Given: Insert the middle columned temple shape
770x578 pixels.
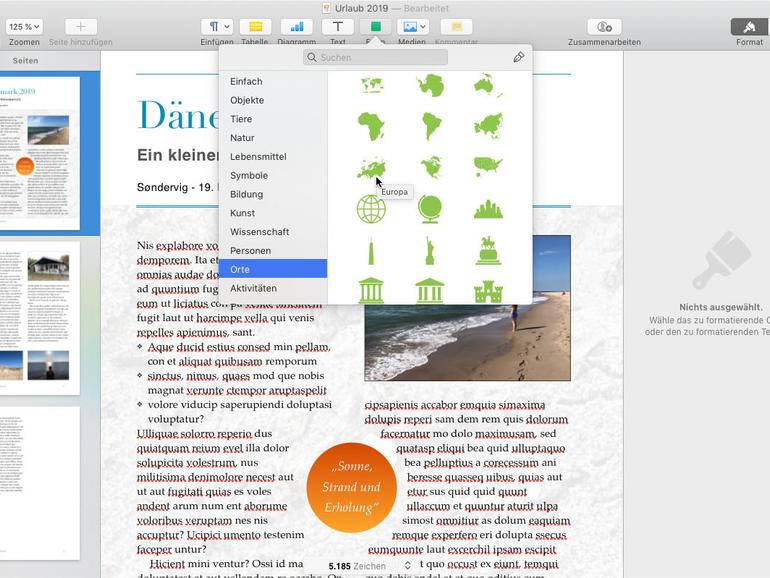Looking at the screenshot, I should 430,290.
